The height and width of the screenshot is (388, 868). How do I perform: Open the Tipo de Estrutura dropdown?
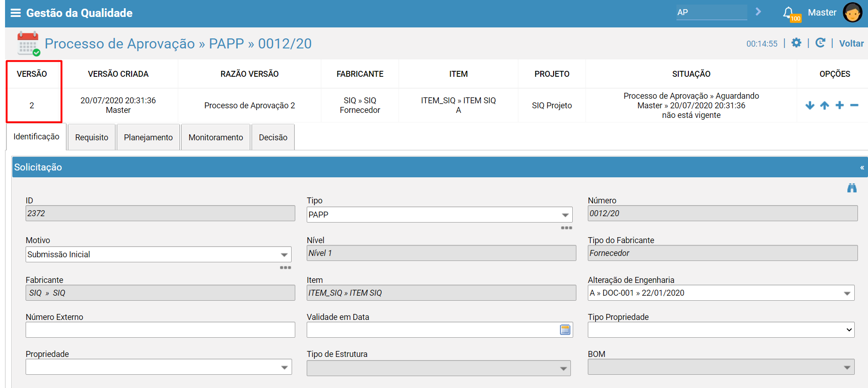[439, 368]
